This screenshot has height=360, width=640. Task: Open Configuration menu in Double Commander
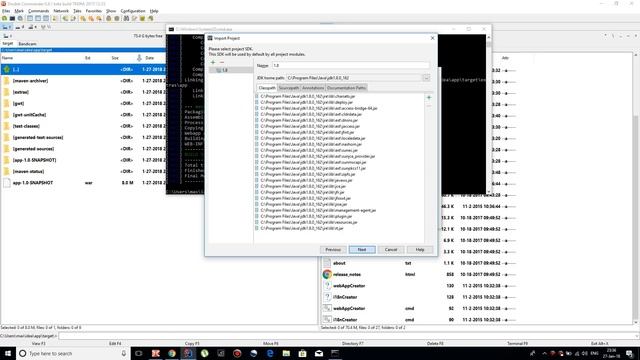pos(133,11)
